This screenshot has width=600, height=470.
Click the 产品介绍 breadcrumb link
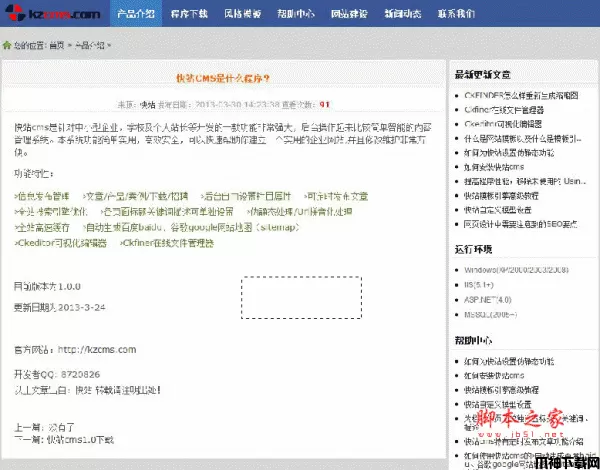click(x=89, y=46)
